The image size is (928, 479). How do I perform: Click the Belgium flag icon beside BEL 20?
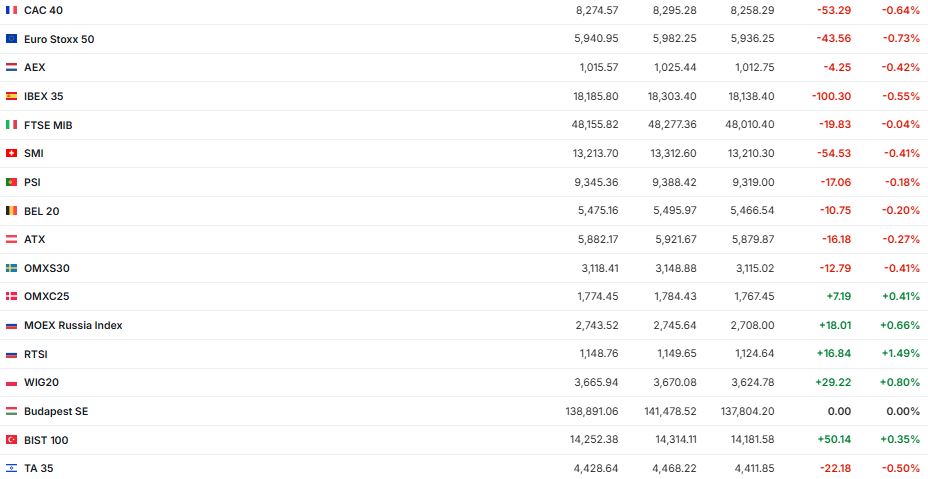[x=11, y=211]
